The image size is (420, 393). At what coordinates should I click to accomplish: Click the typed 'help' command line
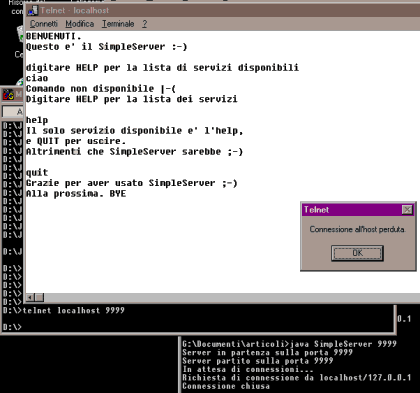click(x=37, y=120)
